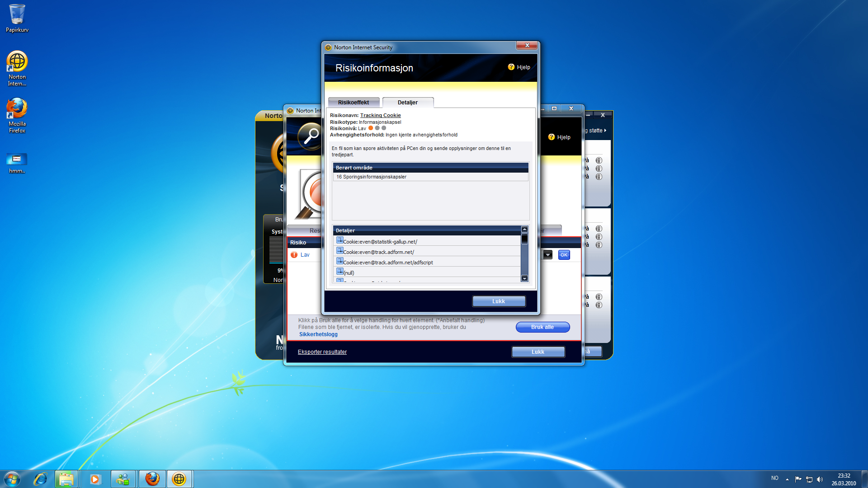The height and width of the screenshot is (488, 868).
Task: Click the Bruk alle button
Action: (542, 327)
